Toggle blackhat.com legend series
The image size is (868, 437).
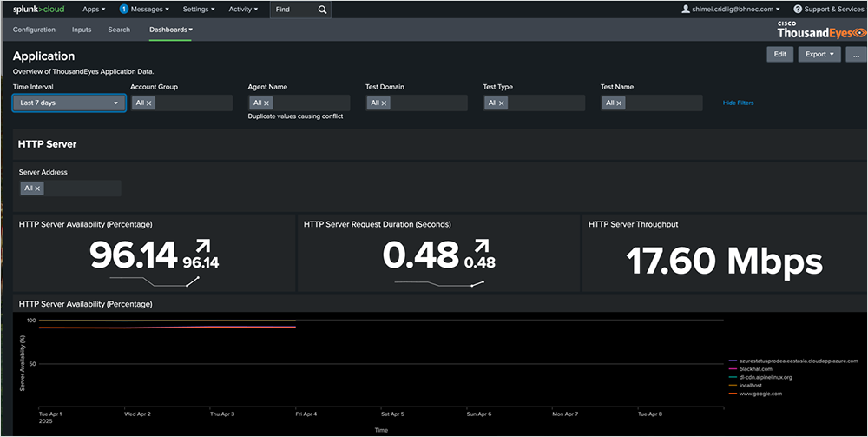(x=755, y=368)
